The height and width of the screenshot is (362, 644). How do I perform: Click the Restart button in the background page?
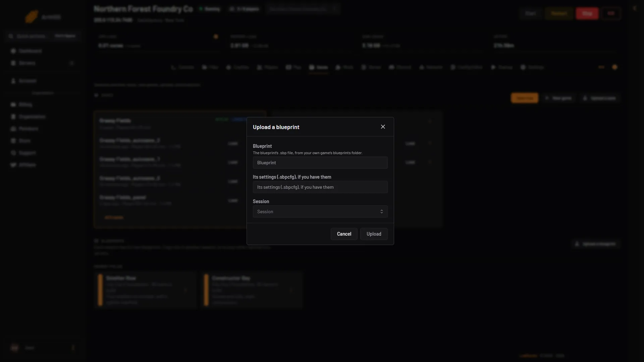(x=559, y=13)
